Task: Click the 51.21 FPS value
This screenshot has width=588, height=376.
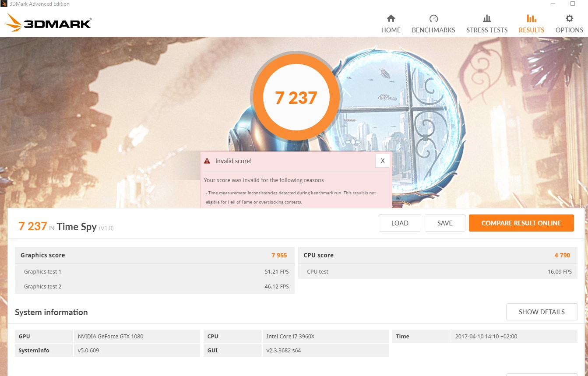Action: [x=277, y=271]
